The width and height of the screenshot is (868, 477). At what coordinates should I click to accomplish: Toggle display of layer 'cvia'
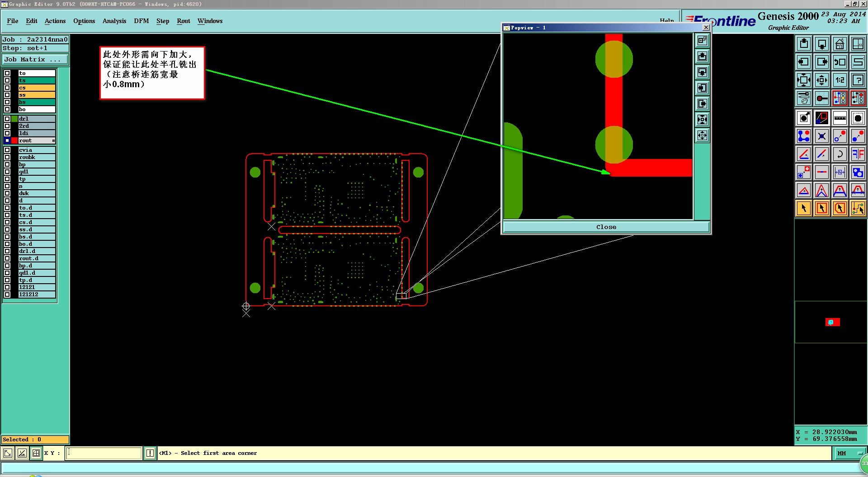tap(7, 150)
